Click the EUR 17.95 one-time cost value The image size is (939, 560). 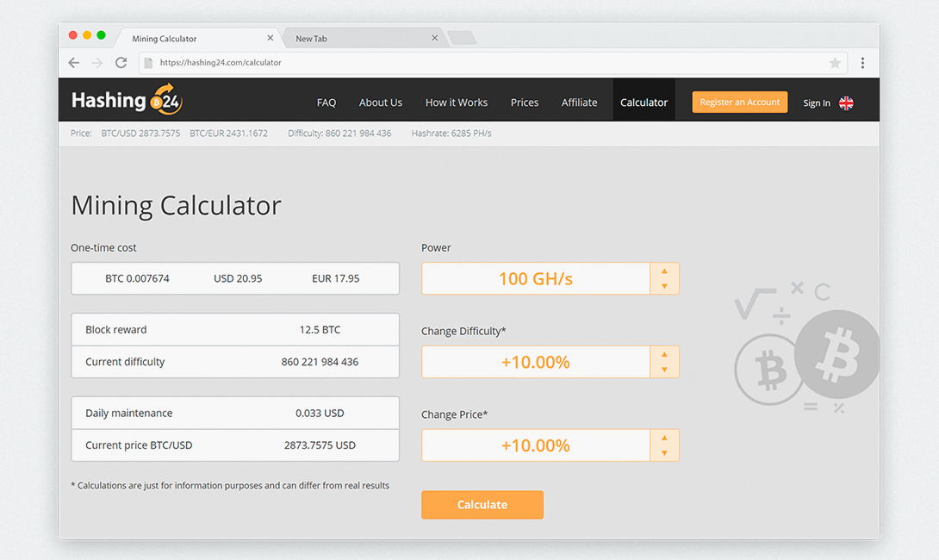point(335,278)
